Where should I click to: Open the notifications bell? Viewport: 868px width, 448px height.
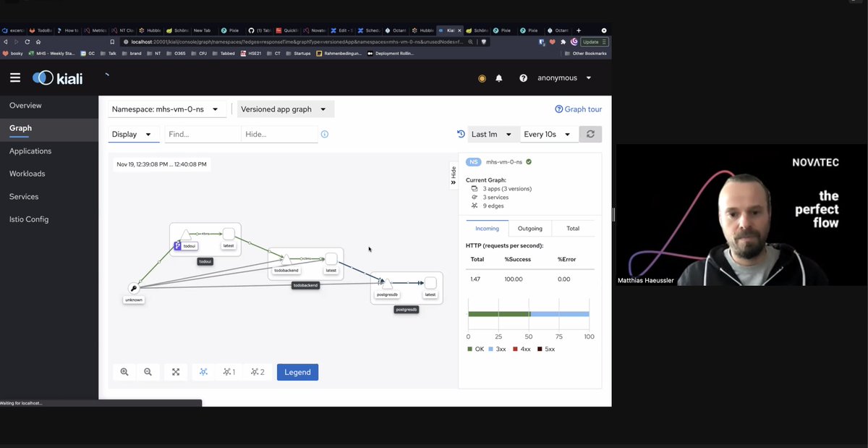coord(499,78)
